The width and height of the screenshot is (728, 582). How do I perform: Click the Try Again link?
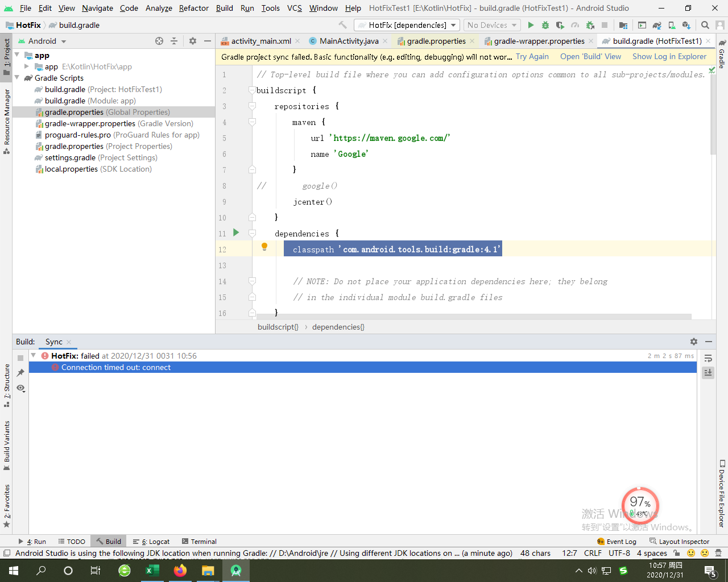532,56
